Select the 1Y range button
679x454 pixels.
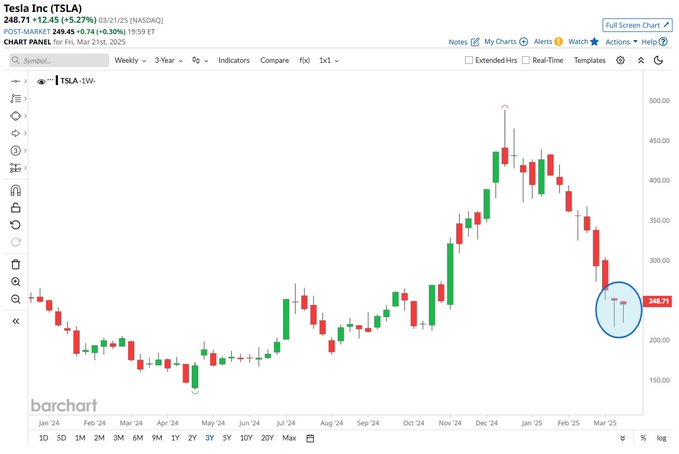point(175,438)
